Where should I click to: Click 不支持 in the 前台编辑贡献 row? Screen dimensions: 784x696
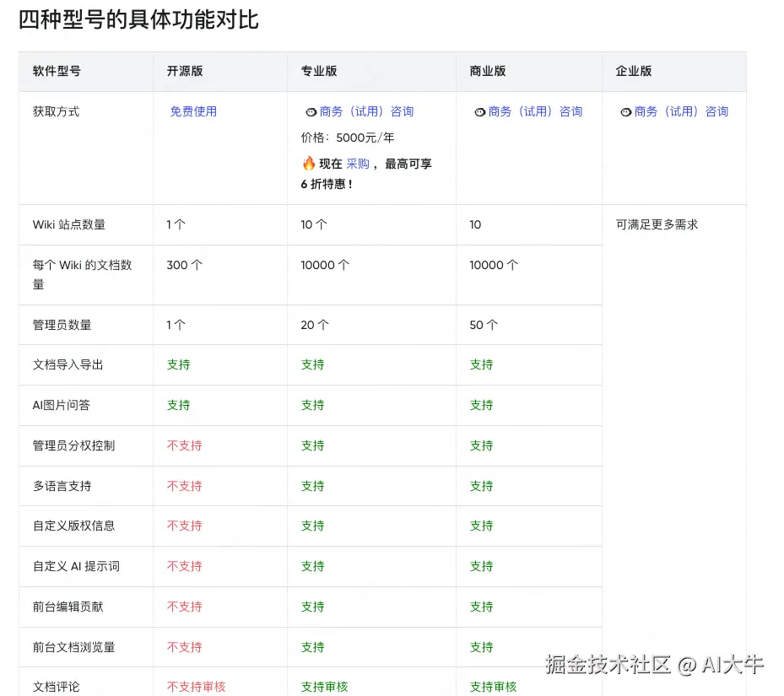pos(185,607)
